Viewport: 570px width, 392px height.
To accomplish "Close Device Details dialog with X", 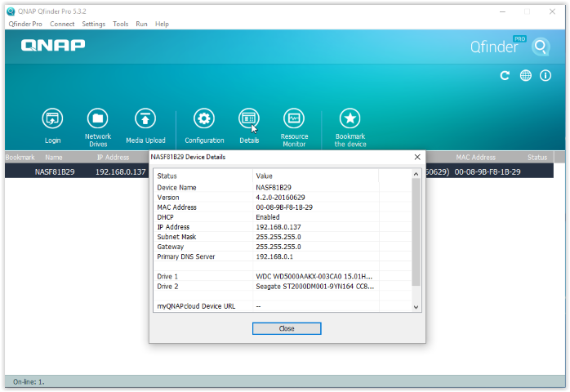I will 417,157.
